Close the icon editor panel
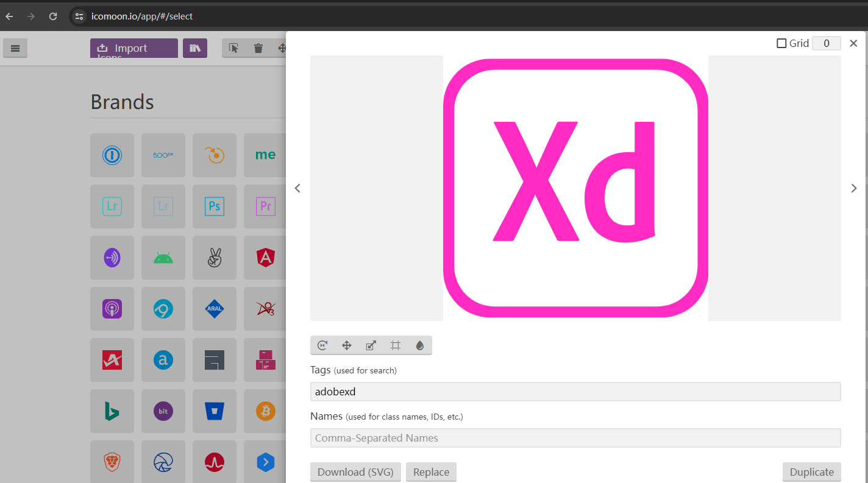This screenshot has height=483, width=868. [x=853, y=43]
